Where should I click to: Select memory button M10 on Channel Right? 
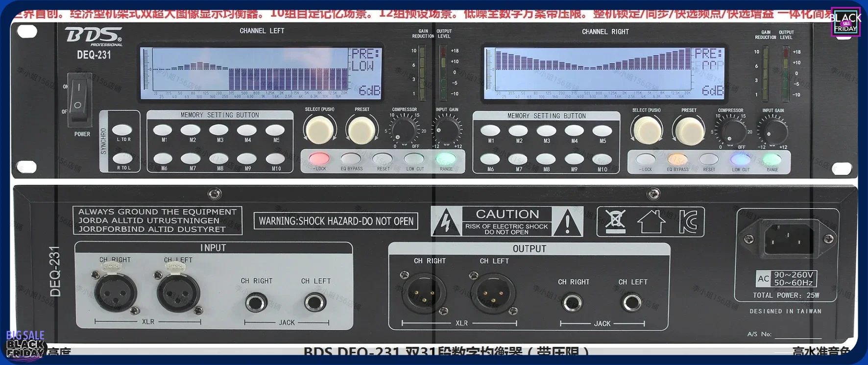[602, 159]
